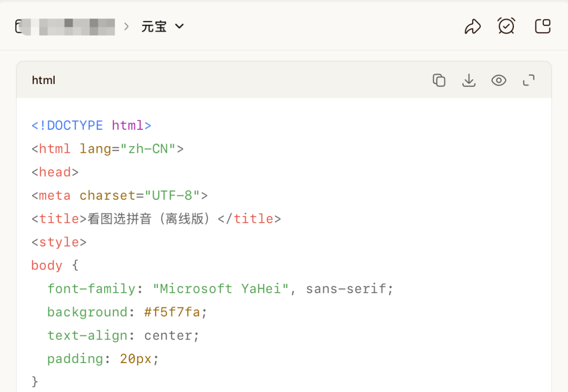Click the share arrow icon
Image resolution: width=568 pixels, height=392 pixels.
click(x=473, y=26)
